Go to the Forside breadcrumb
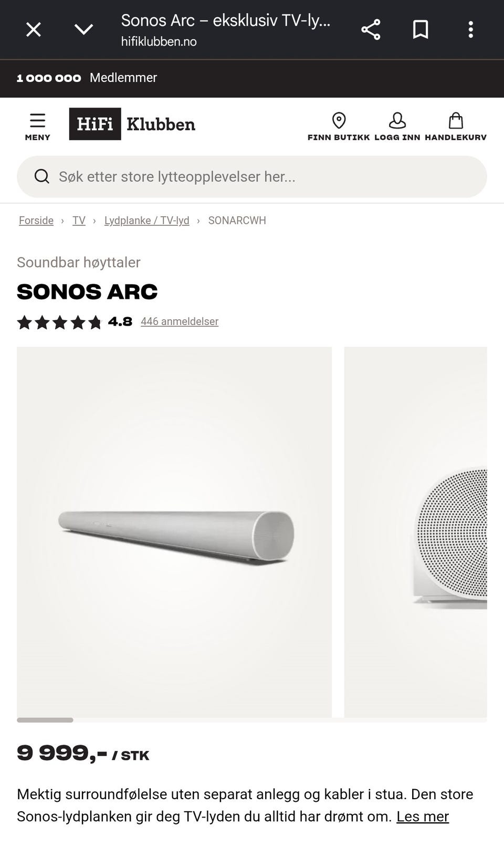Screen dimensions: 504x847 (x=36, y=221)
